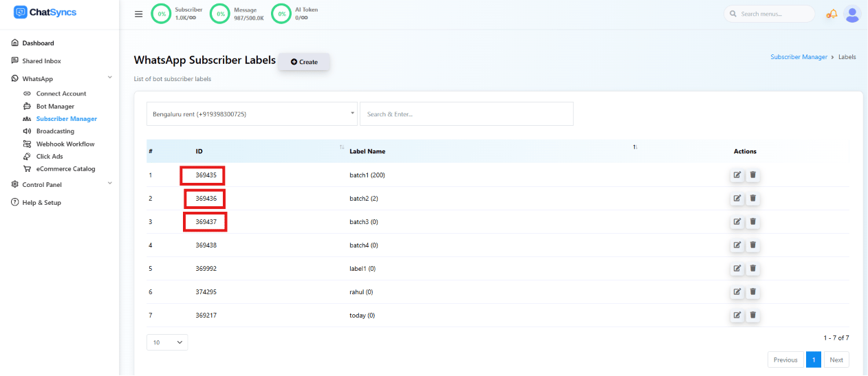Open Help & Setup
Screen dimensions: 868x376
point(41,203)
